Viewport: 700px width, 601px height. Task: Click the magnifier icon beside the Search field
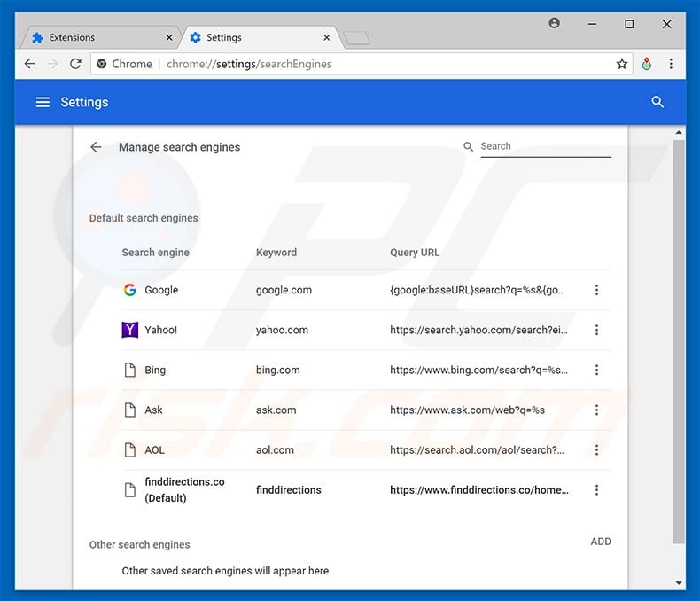(x=468, y=146)
